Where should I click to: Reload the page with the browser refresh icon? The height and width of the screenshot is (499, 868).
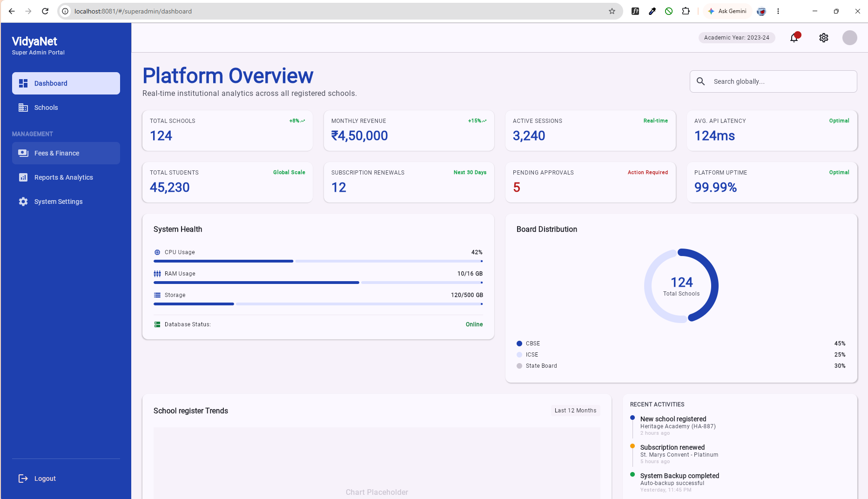tap(45, 11)
